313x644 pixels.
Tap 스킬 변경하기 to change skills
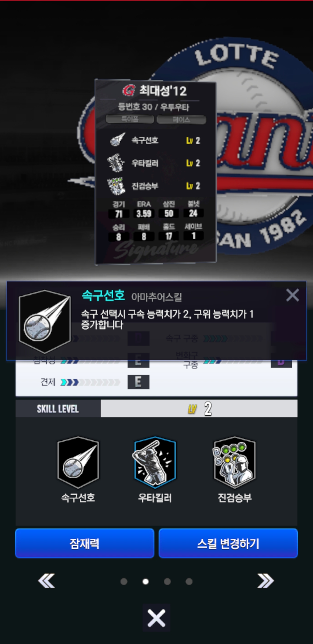(x=228, y=543)
